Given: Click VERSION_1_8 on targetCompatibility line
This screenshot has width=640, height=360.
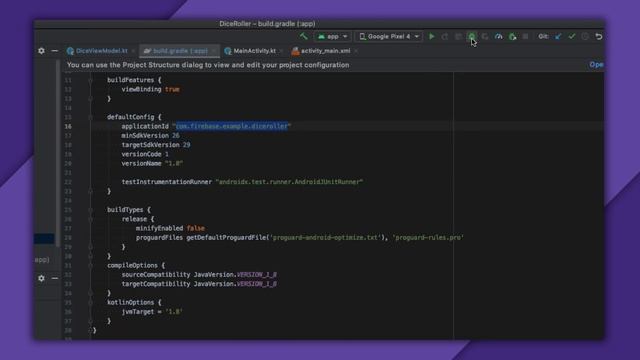Looking at the screenshot, I should (257, 284).
